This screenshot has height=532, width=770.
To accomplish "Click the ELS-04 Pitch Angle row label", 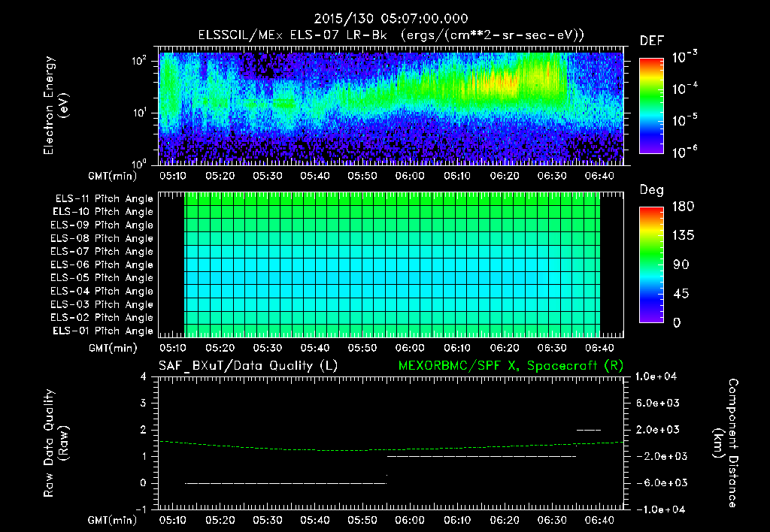I will (x=102, y=291).
